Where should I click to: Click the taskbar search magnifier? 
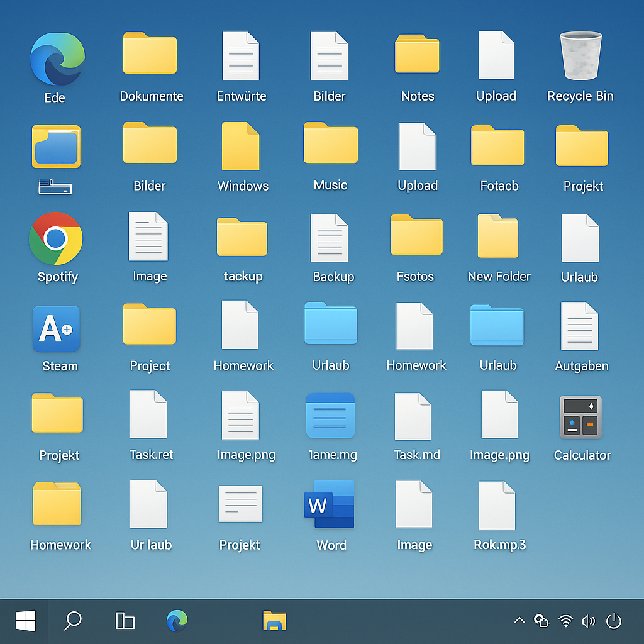point(73,621)
